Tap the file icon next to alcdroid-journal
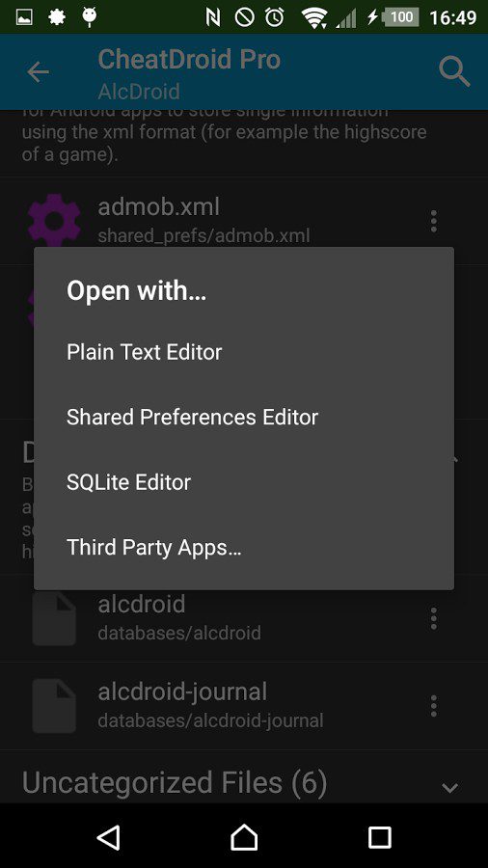This screenshot has width=488, height=868. pyautogui.click(x=54, y=706)
